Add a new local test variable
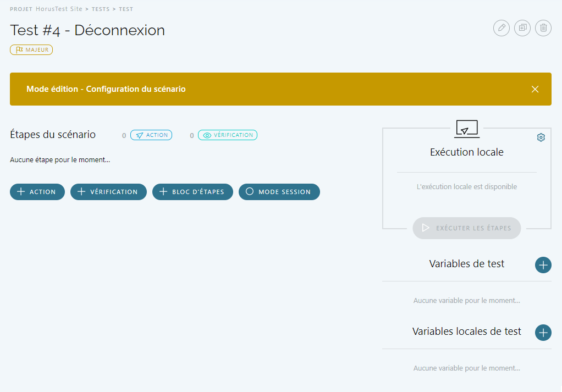The image size is (562, 392). coord(543,333)
